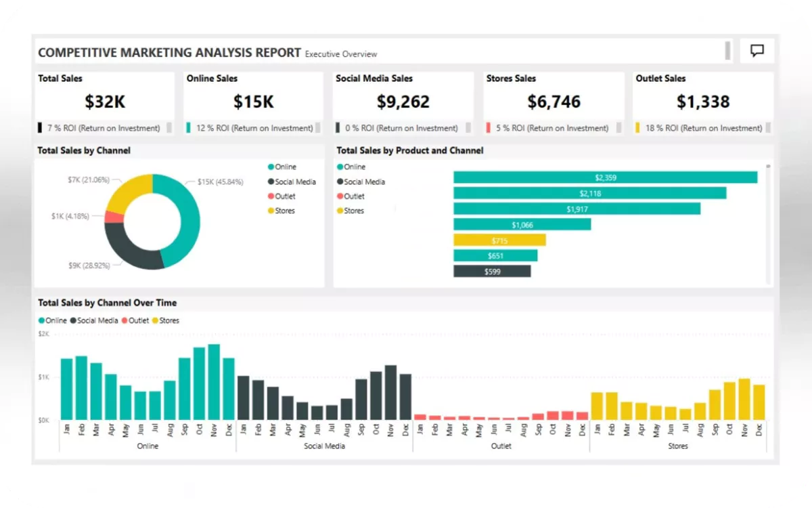
Task: Select the yellow Stores donut segment
Action: click(130, 191)
